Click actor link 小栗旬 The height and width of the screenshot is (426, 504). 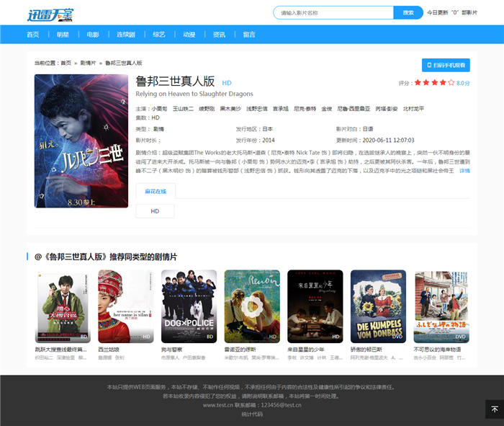(x=159, y=109)
